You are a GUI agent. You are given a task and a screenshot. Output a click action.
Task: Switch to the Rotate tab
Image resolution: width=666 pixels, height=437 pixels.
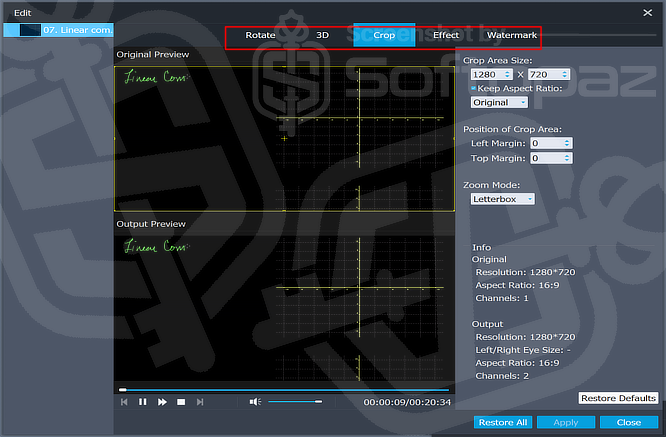click(x=260, y=35)
